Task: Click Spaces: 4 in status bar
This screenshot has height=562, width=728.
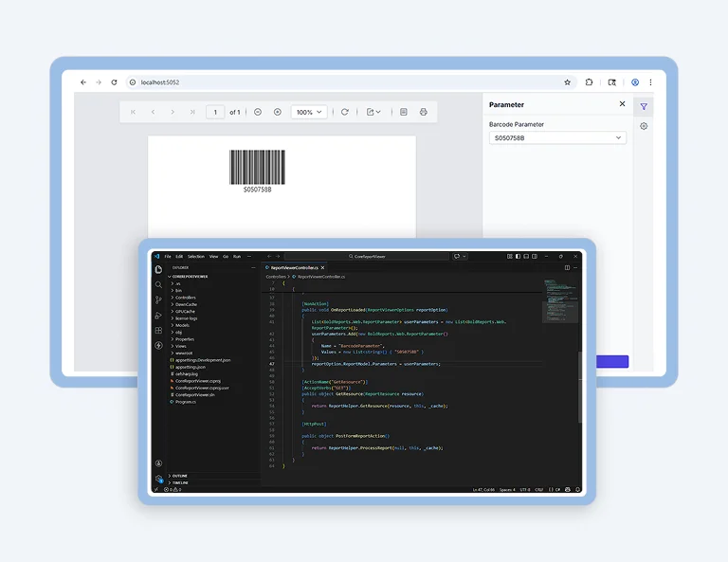Action: coord(507,490)
